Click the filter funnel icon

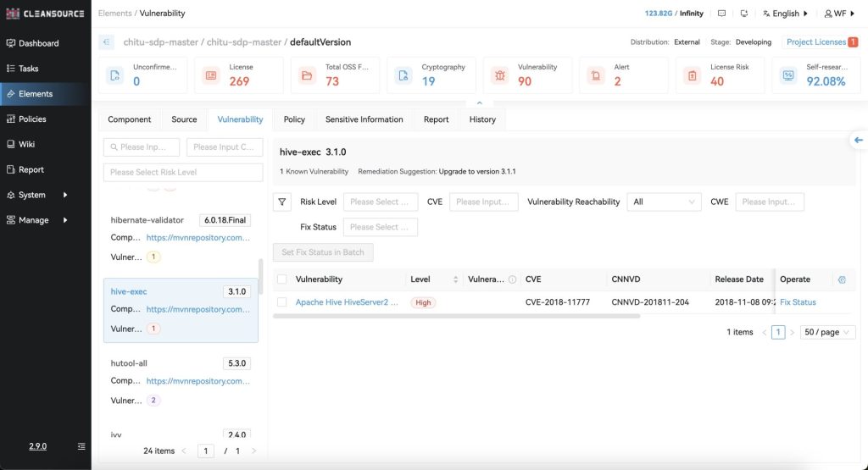click(x=283, y=202)
